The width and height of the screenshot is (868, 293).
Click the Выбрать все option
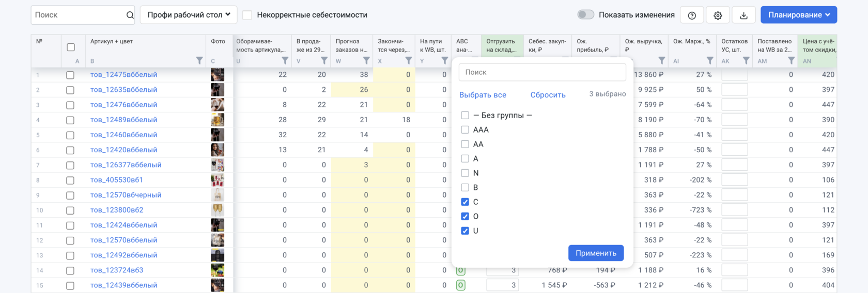point(483,95)
